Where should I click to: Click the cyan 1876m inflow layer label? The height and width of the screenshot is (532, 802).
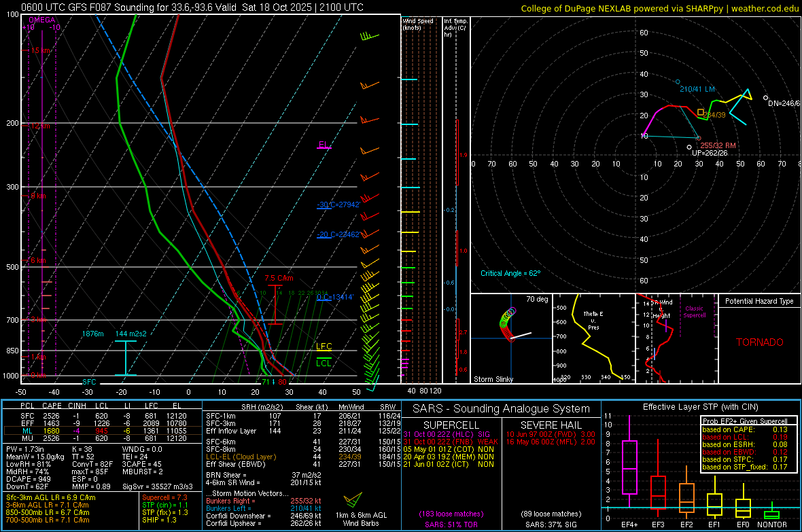click(92, 334)
